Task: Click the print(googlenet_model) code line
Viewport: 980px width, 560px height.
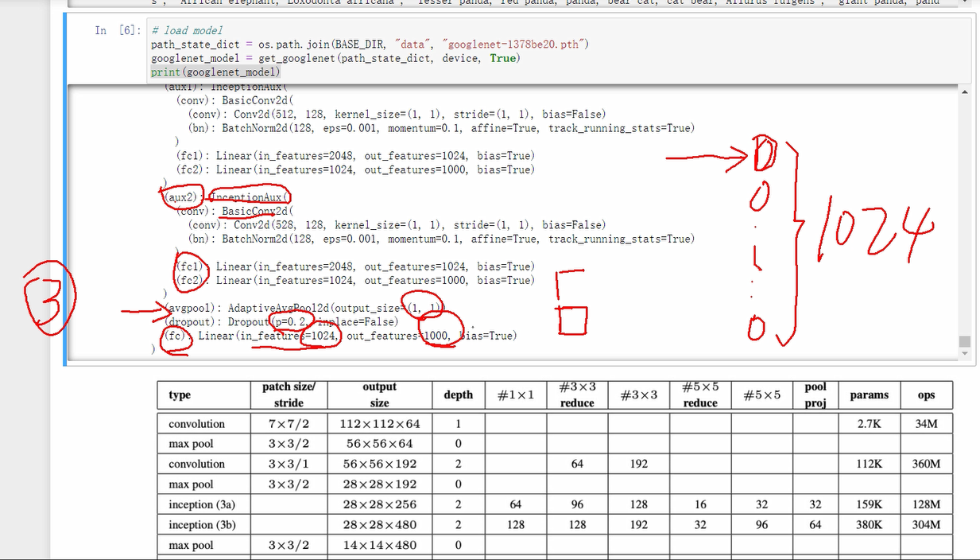Action: (215, 72)
